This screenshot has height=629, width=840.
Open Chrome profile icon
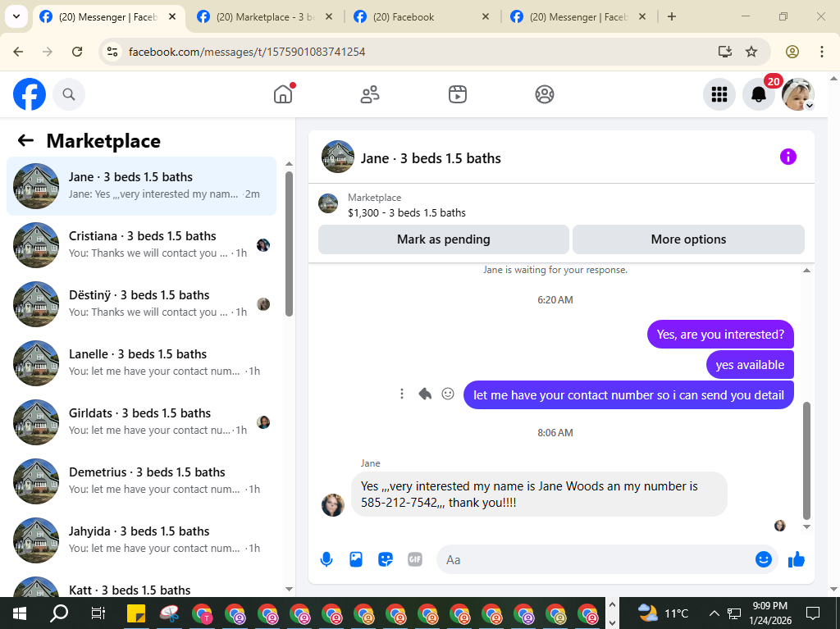pos(792,52)
